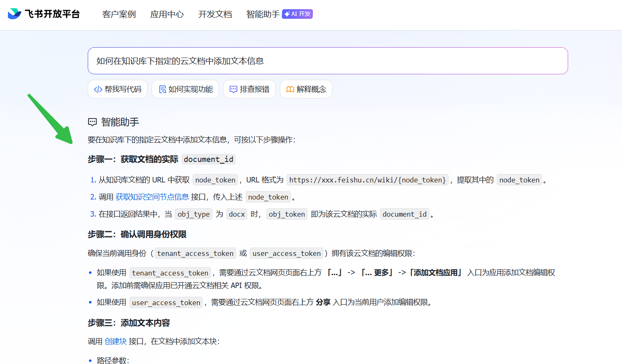Click the user_access_token code in the bullet list
Screen dimensions: 622x364
click(166, 303)
